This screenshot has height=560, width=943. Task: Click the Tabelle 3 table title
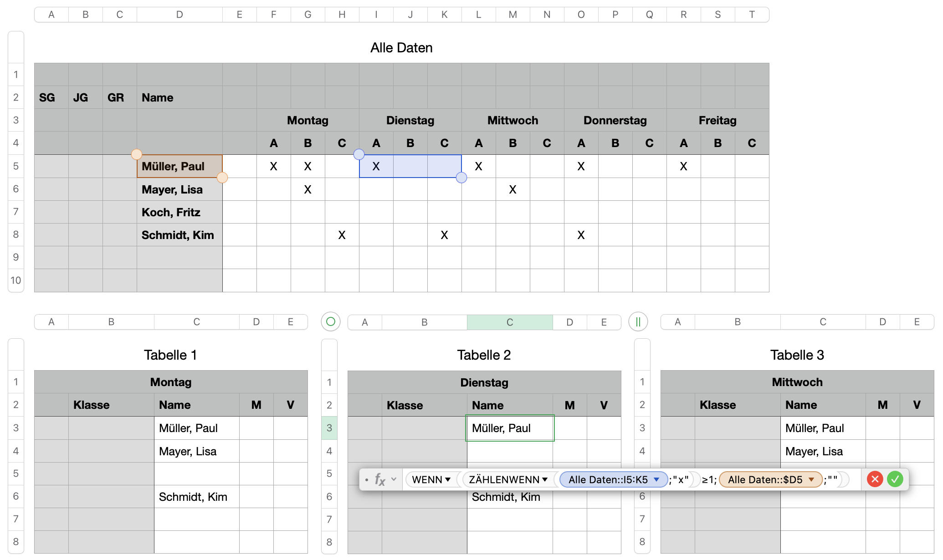tap(797, 355)
